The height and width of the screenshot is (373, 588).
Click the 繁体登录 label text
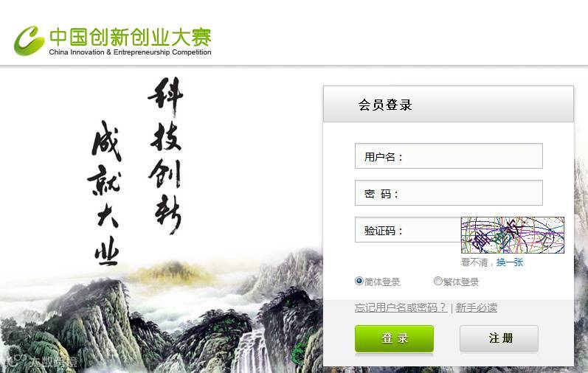(461, 282)
